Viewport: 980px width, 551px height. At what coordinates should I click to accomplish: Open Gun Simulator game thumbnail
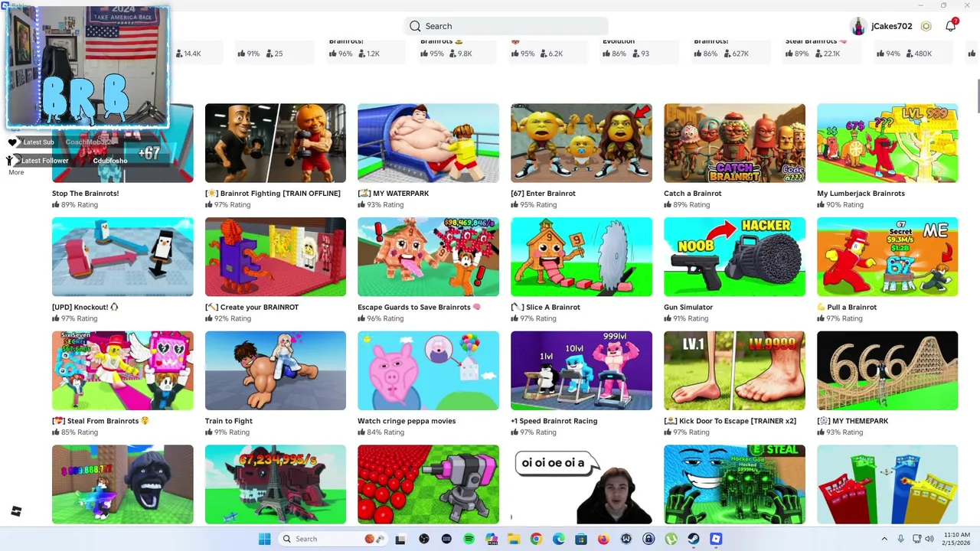click(x=735, y=257)
